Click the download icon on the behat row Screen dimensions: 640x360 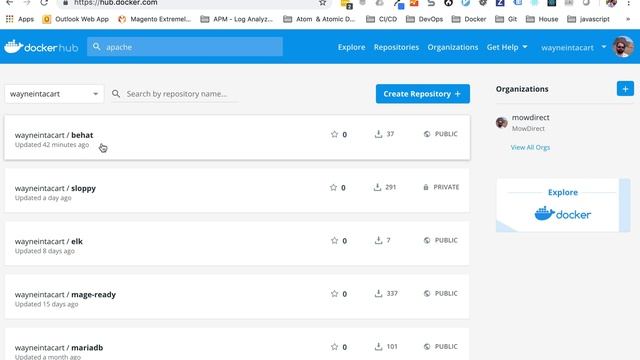378,134
